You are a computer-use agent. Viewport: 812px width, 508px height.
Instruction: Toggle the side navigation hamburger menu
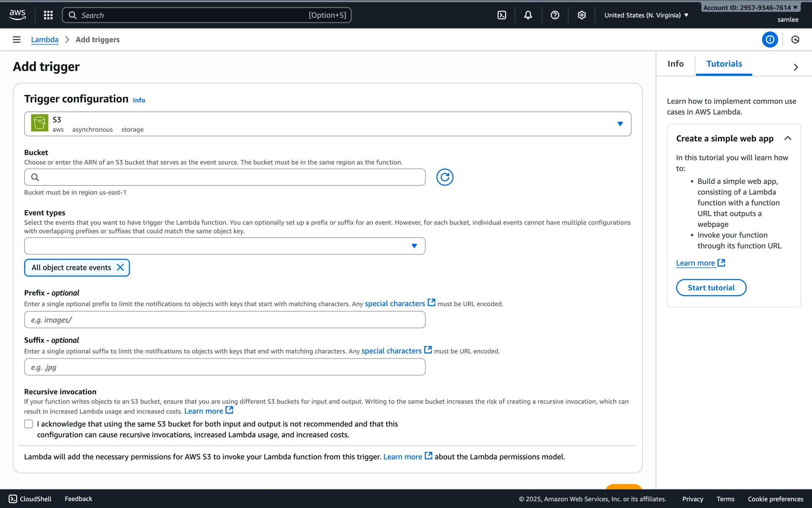[x=16, y=39]
